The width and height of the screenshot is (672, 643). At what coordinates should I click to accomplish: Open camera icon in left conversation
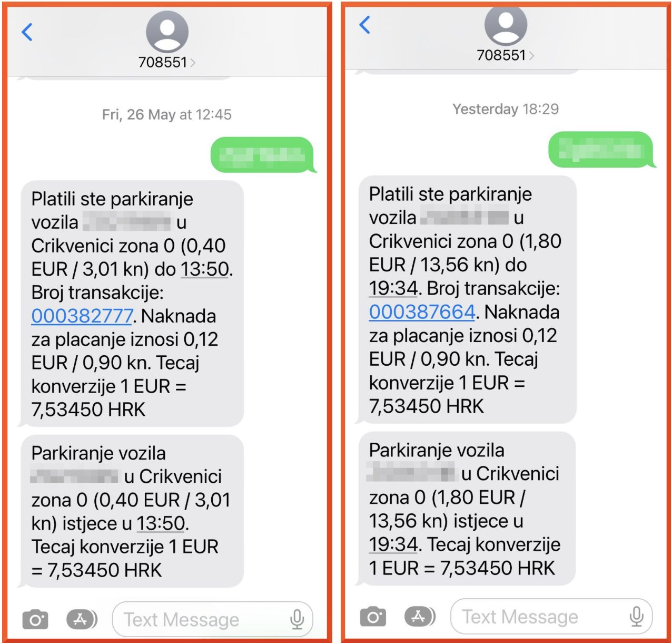click(x=35, y=619)
